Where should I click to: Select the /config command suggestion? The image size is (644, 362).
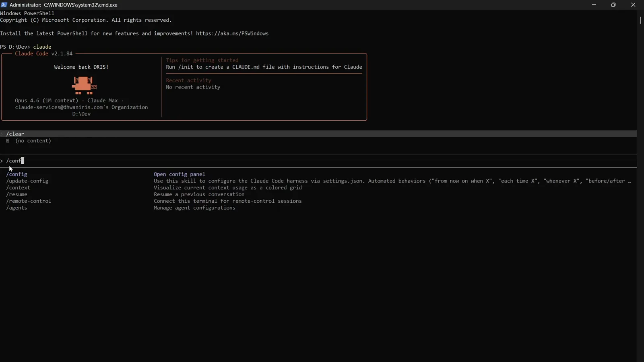coord(17,174)
